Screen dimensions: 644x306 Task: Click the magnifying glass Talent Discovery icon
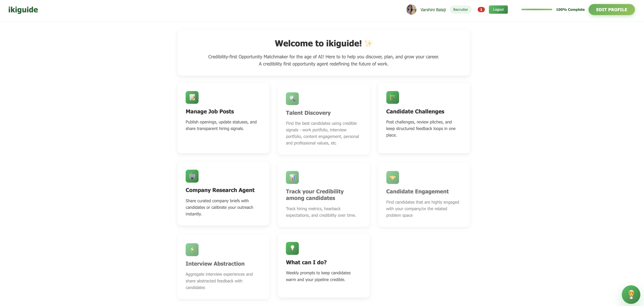point(292,99)
